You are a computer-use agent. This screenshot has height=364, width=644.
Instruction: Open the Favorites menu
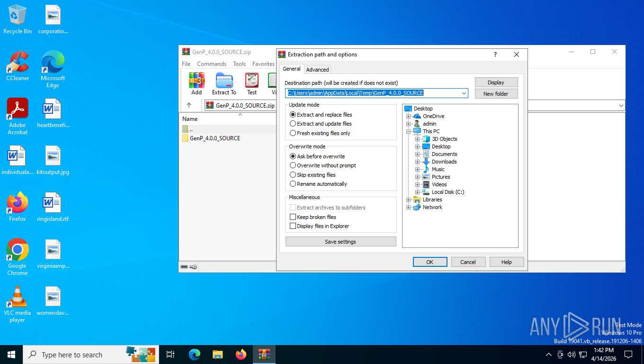tap(263, 64)
